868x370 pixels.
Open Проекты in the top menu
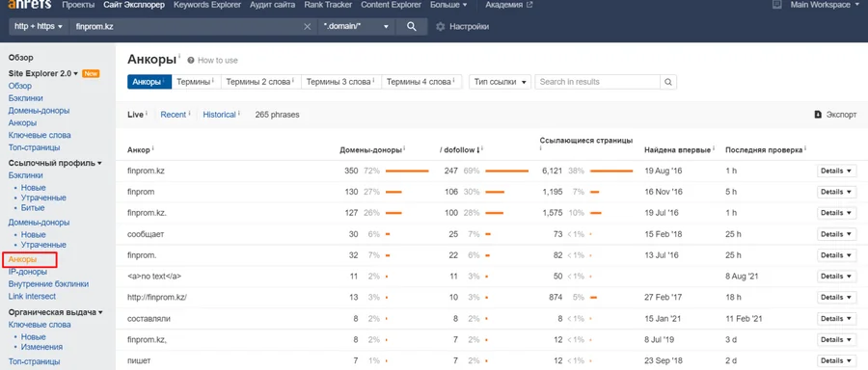point(77,5)
